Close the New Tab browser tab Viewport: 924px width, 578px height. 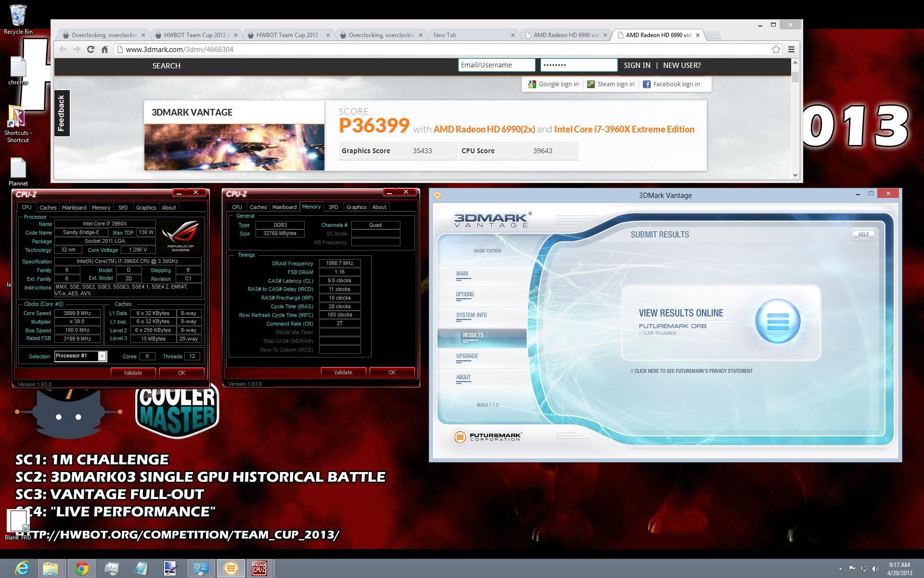(x=513, y=35)
